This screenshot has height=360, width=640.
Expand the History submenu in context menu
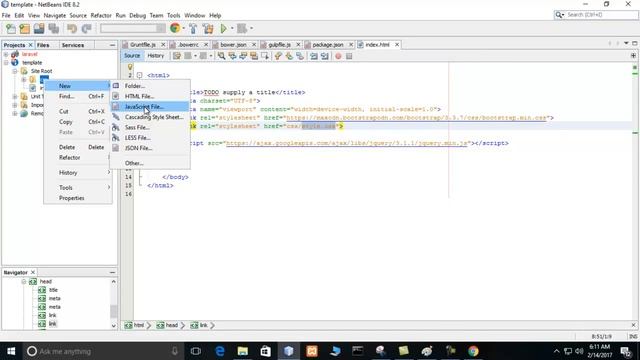[78, 173]
